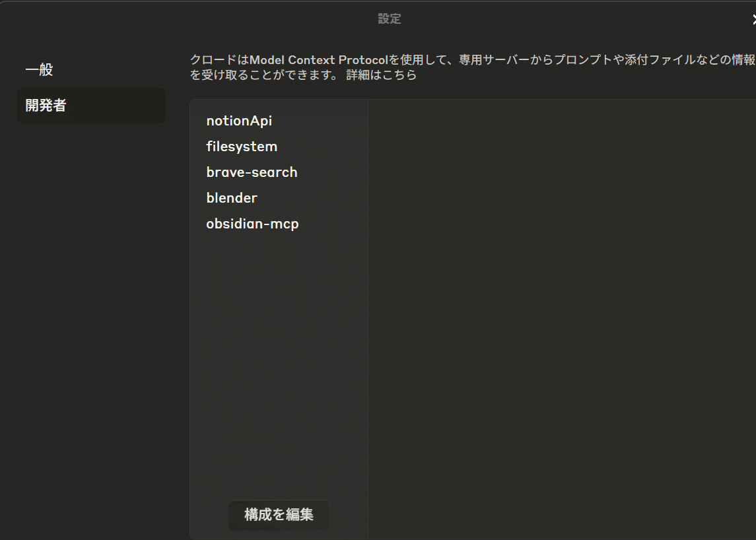Open the brave-search server details
Image resolution: width=756 pixels, height=540 pixels.
tap(252, 172)
